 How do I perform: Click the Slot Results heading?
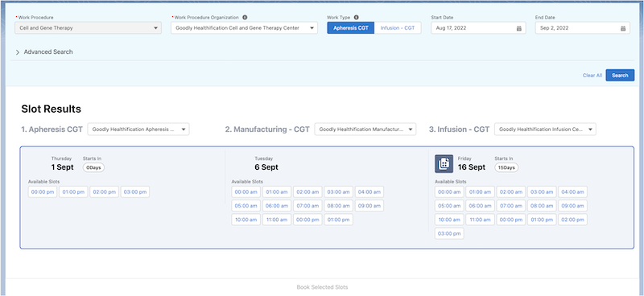point(51,109)
